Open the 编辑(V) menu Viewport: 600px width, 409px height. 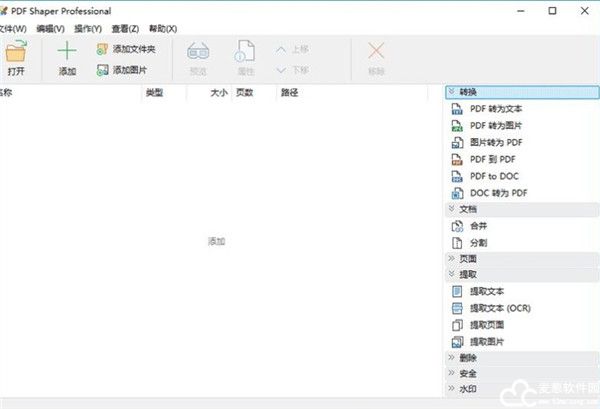pos(49,28)
